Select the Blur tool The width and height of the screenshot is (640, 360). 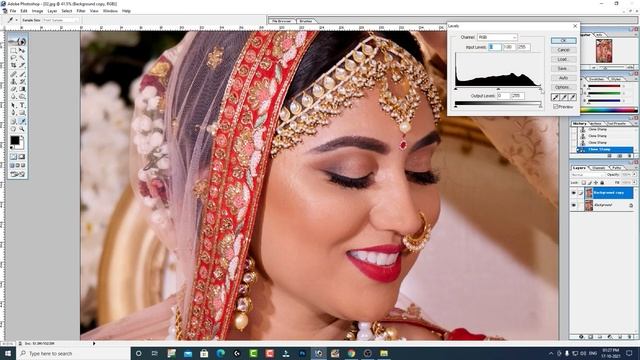tap(13, 97)
